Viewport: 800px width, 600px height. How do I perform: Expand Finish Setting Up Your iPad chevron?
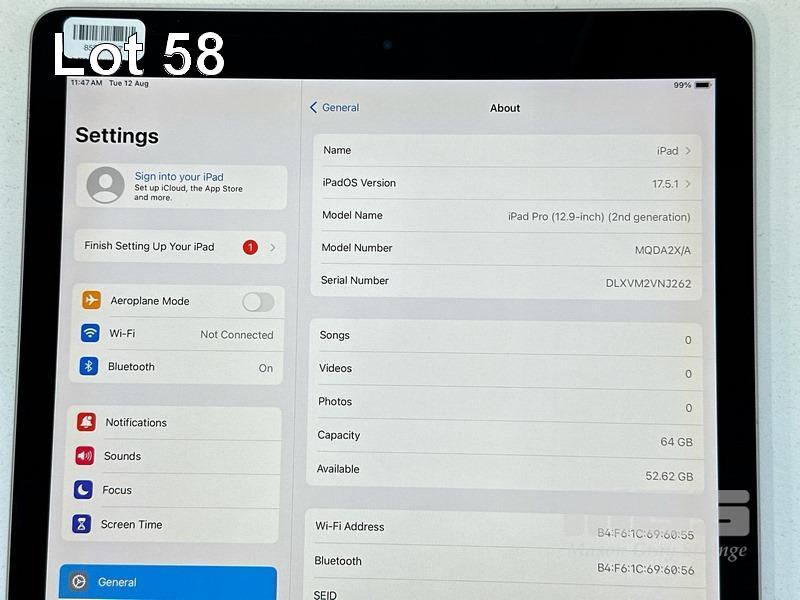(x=273, y=247)
